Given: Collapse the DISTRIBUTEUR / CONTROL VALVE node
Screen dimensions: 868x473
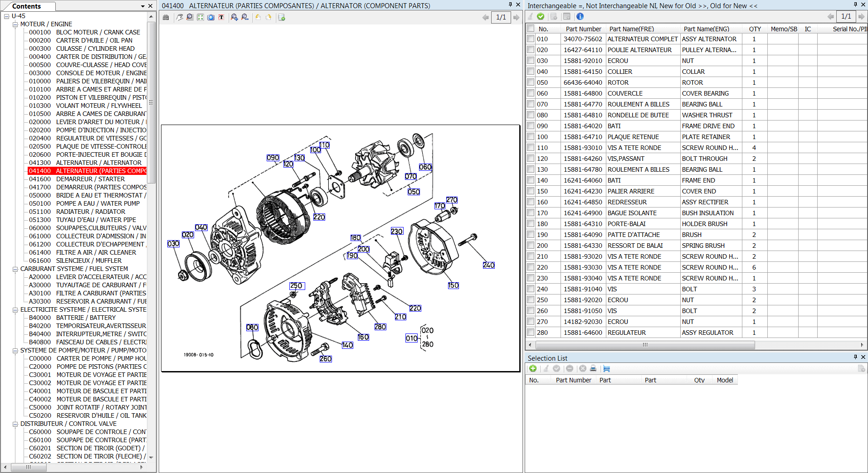Looking at the screenshot, I should click(x=15, y=424).
